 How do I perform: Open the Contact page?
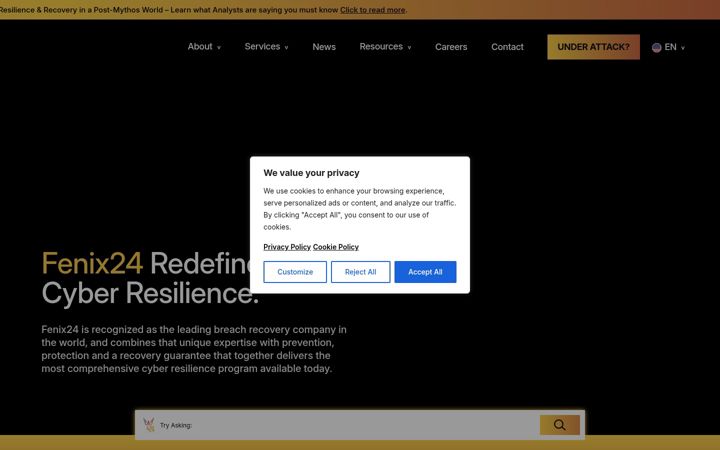click(x=507, y=47)
